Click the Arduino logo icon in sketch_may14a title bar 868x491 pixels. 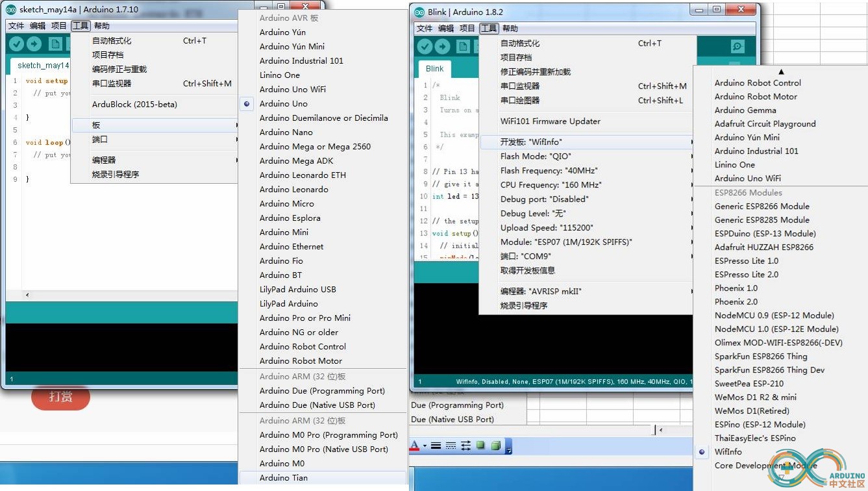11,10
